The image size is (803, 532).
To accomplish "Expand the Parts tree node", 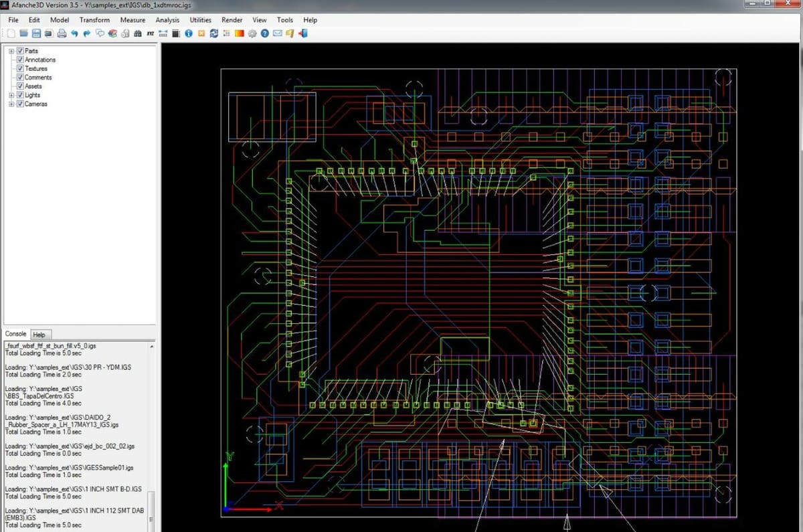I will pos(11,51).
